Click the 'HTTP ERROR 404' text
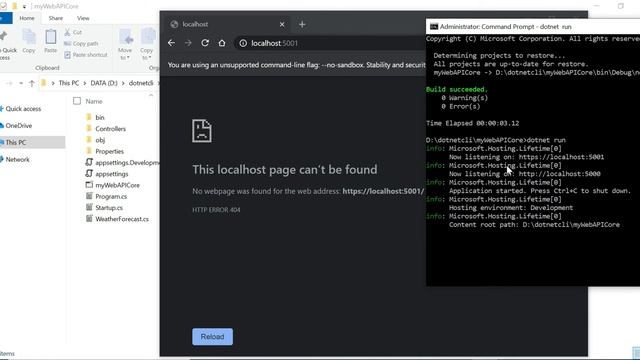 (x=216, y=210)
